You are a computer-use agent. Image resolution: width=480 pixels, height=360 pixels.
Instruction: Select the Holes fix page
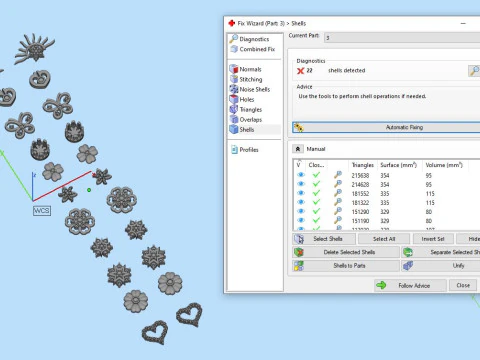click(247, 99)
